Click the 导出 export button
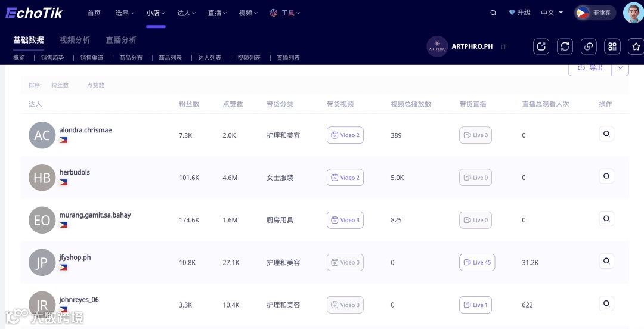 tap(590, 69)
